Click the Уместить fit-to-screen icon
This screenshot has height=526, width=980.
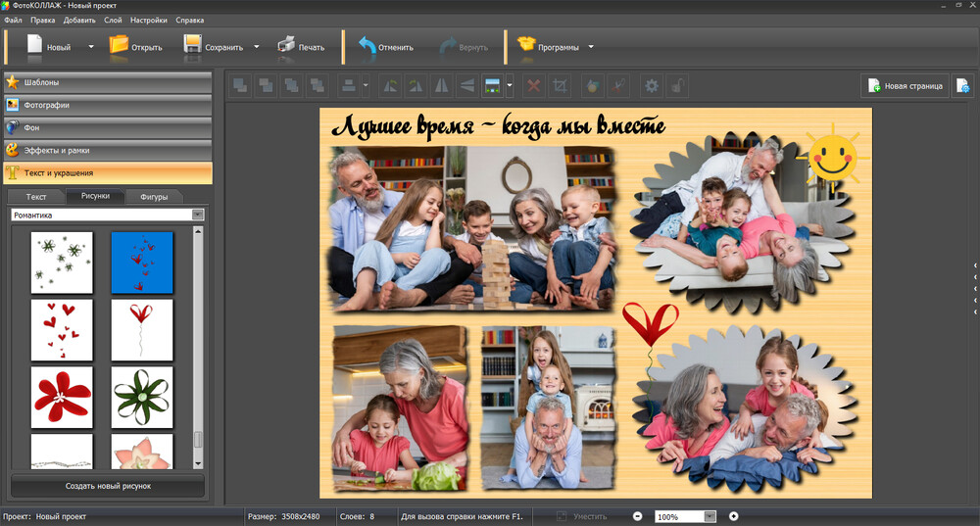coord(562,516)
